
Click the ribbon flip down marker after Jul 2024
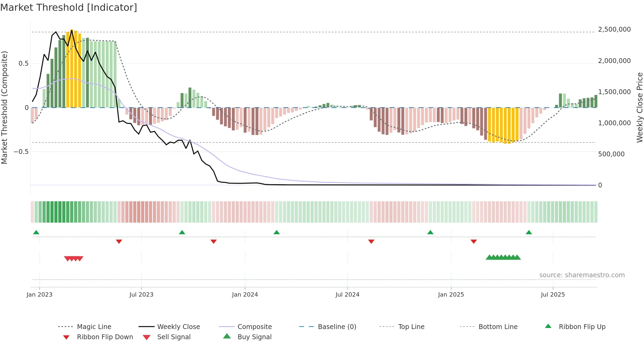pyautogui.click(x=371, y=242)
